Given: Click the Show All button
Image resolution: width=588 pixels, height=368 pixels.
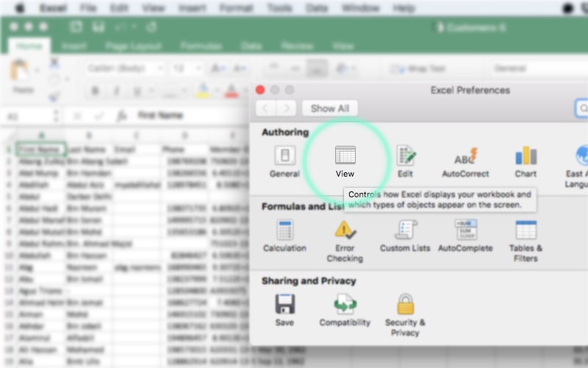Looking at the screenshot, I should tap(330, 108).
